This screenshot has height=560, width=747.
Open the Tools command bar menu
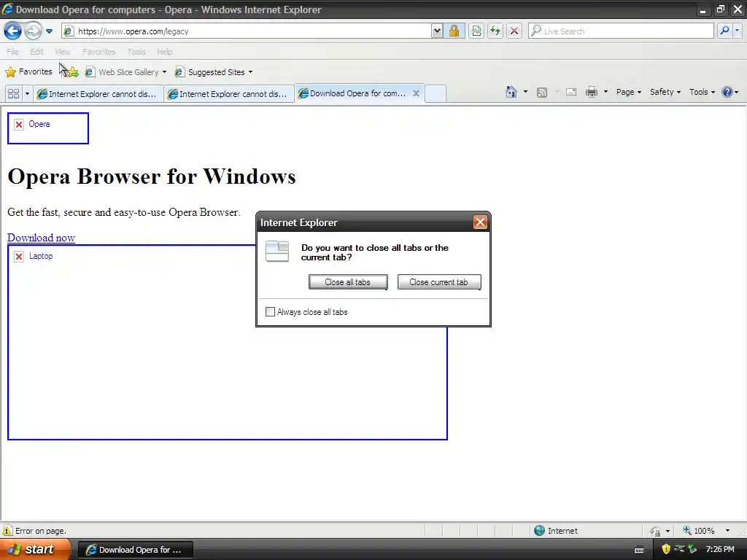[702, 92]
